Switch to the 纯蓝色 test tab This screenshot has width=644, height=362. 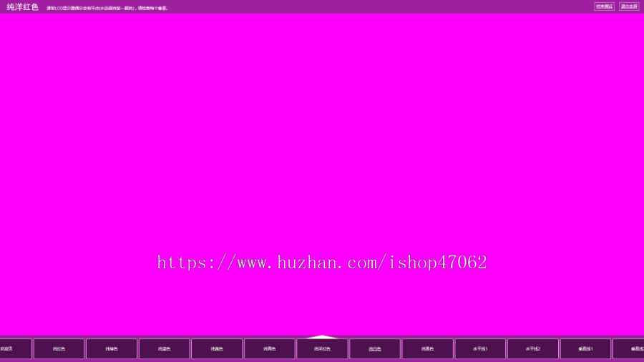coord(165,349)
